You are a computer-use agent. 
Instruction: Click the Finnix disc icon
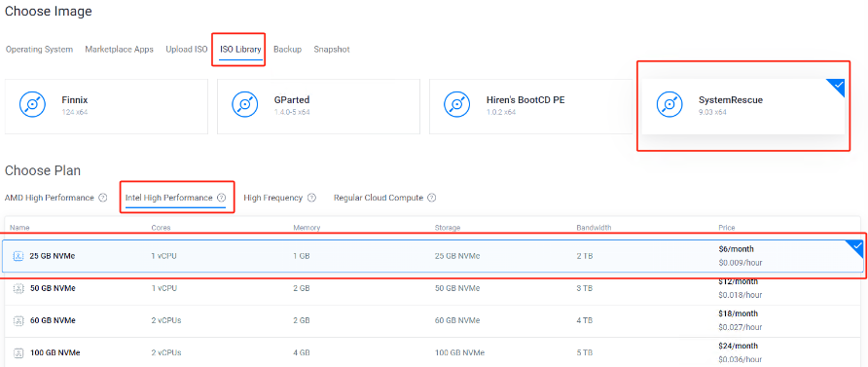click(x=33, y=104)
